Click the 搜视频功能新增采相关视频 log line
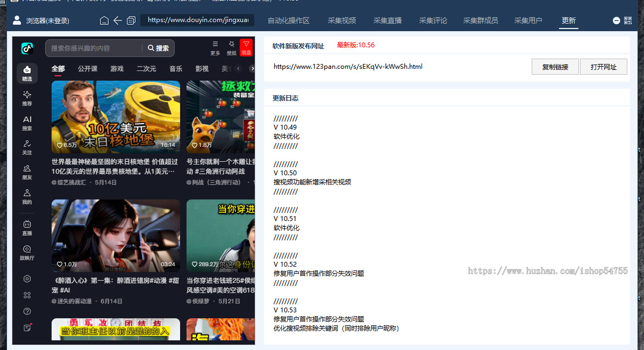 [312, 182]
